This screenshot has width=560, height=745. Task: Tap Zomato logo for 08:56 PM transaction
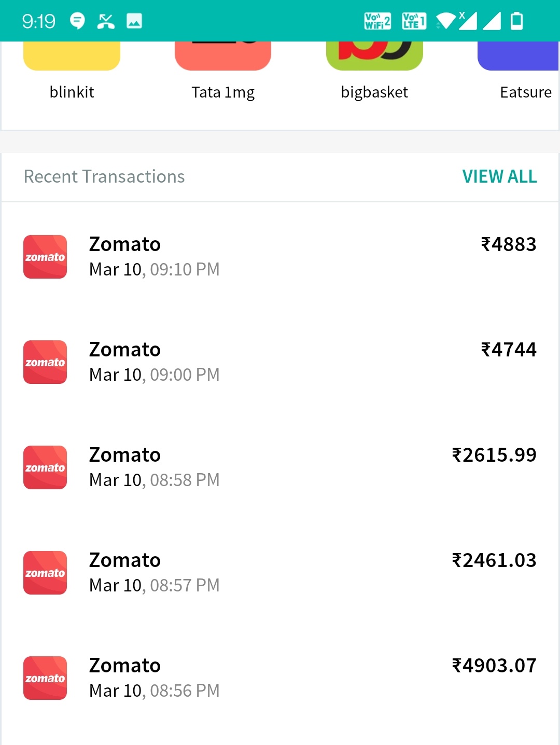[x=45, y=678]
